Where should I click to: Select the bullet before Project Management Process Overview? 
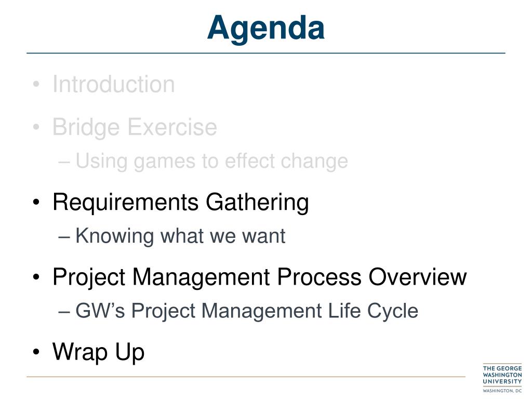[36, 277]
